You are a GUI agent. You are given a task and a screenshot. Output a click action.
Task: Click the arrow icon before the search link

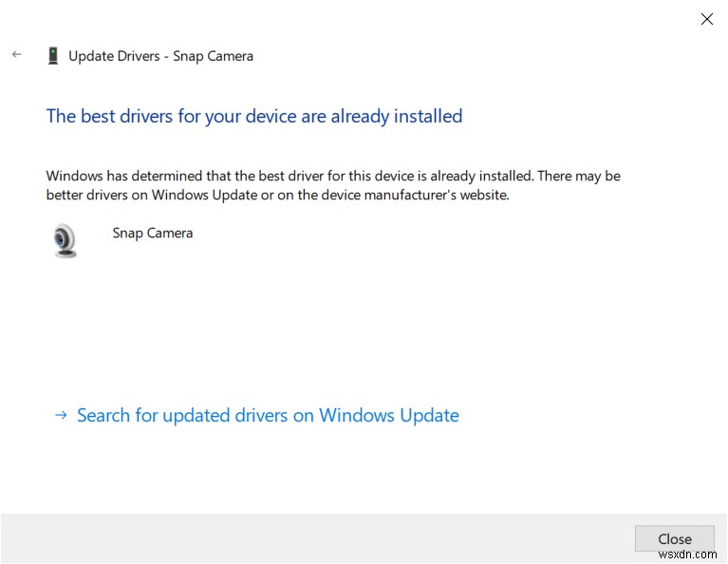(x=61, y=415)
